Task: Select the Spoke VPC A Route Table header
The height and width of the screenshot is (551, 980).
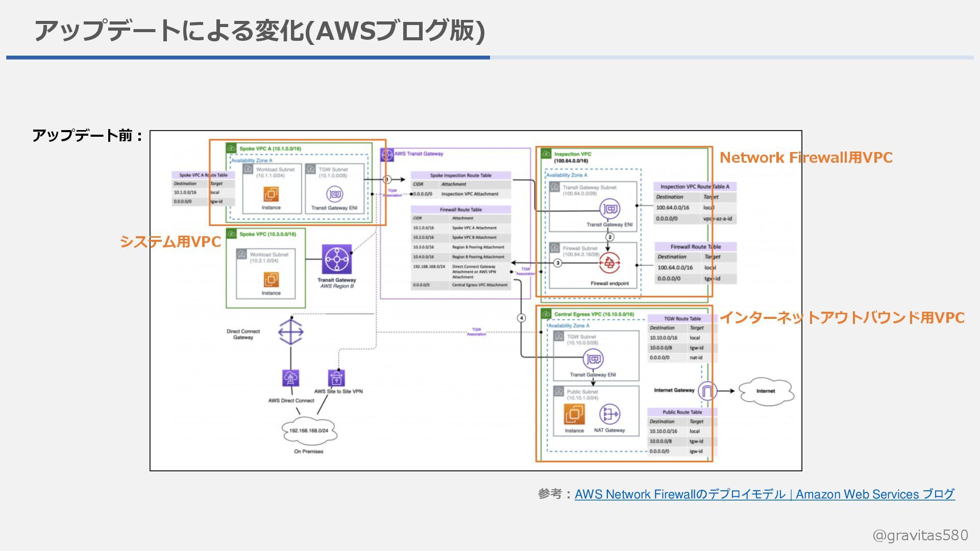Action: [x=204, y=175]
